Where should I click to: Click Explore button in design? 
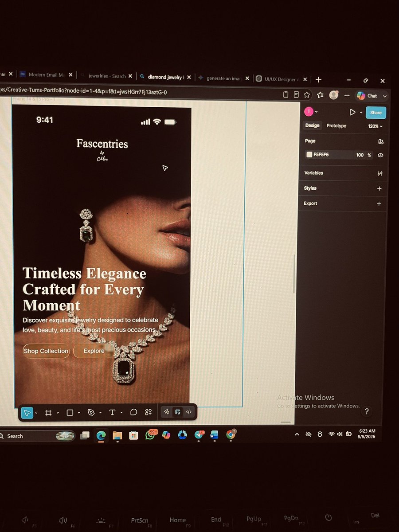94,351
